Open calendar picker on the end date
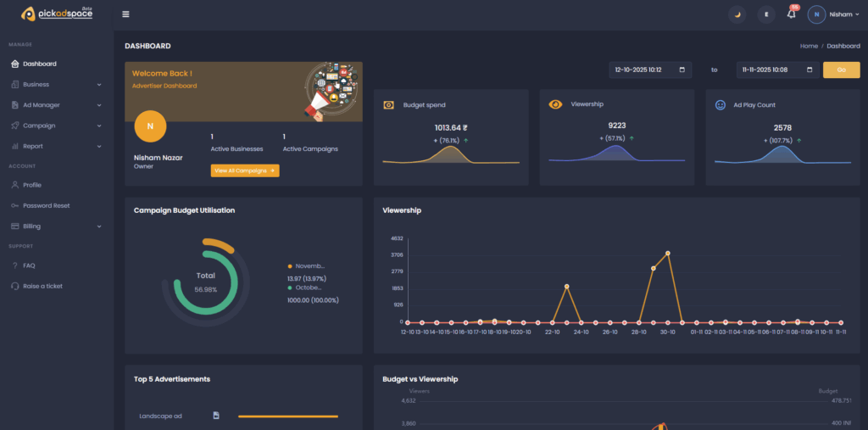This screenshot has height=430, width=868. (810, 70)
